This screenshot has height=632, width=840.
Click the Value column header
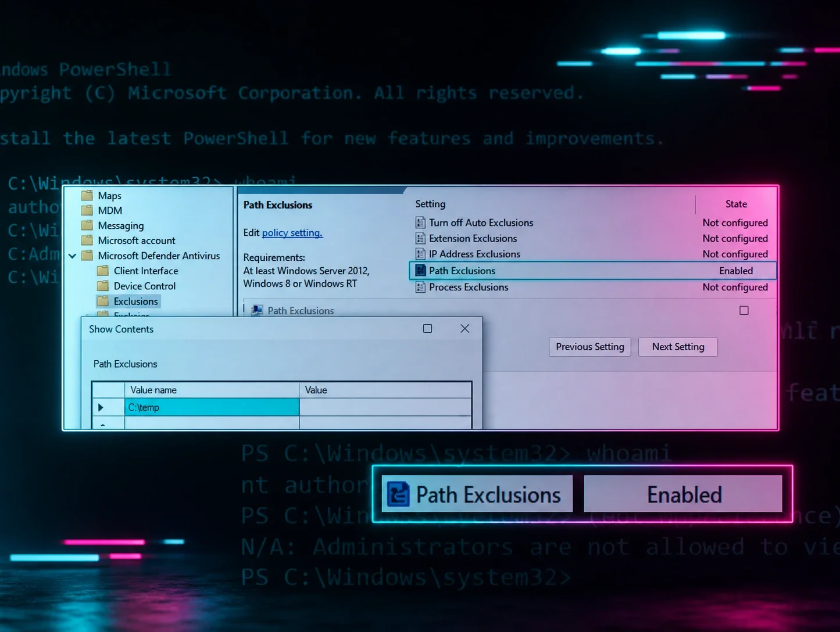(x=385, y=390)
